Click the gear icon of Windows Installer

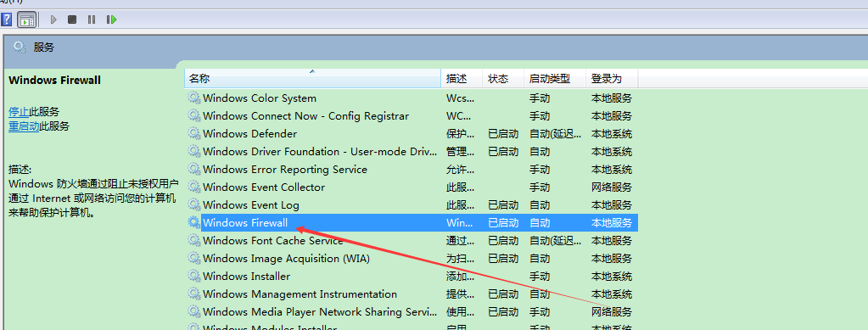click(193, 276)
